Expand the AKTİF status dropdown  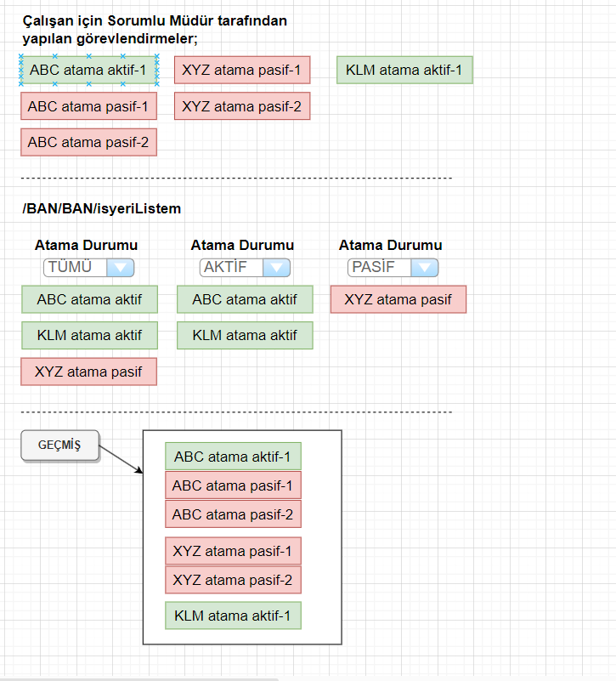click(277, 267)
